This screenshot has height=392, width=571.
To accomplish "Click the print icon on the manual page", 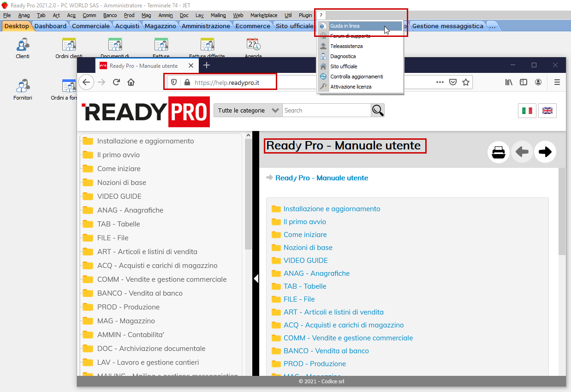I will (499, 152).
